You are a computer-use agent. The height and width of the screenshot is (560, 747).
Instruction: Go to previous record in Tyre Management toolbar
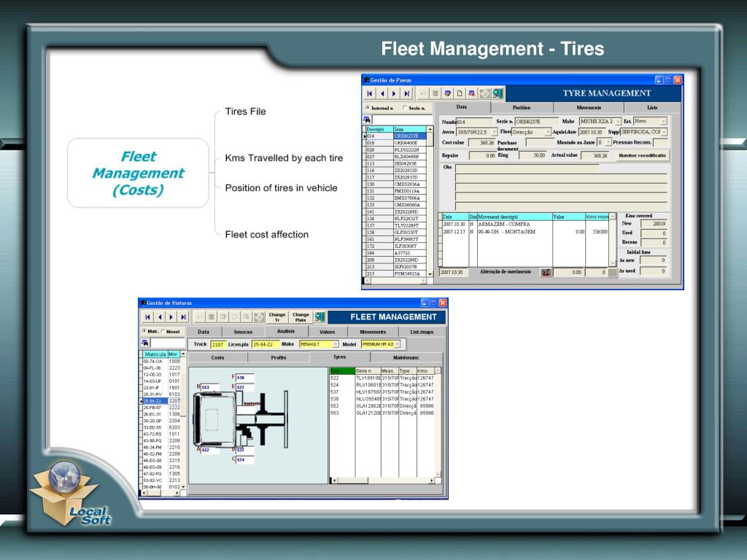coord(382,93)
